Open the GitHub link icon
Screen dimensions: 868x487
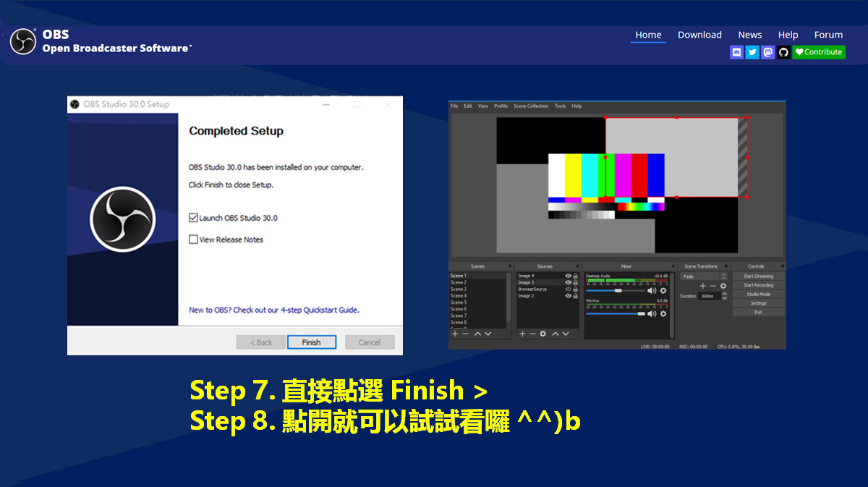pos(784,52)
